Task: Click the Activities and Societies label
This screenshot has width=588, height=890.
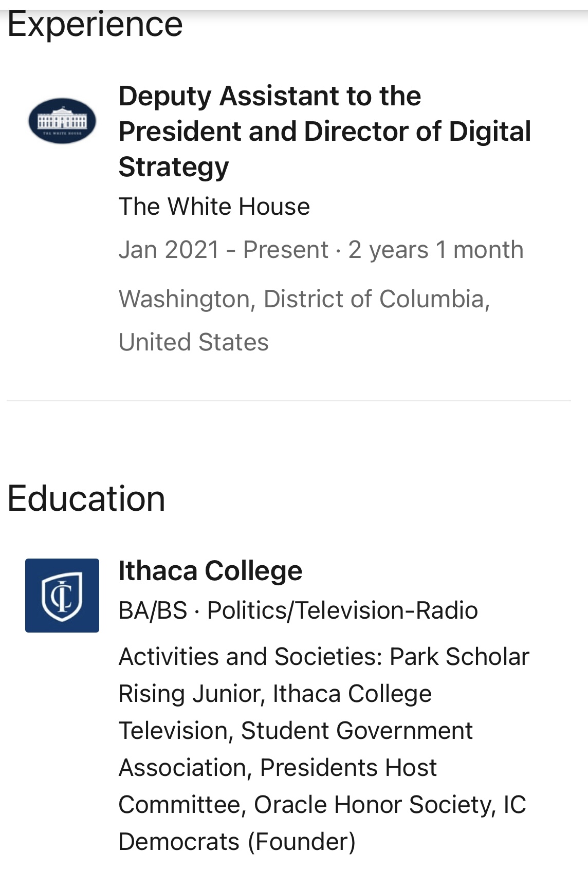Action: [x=250, y=657]
